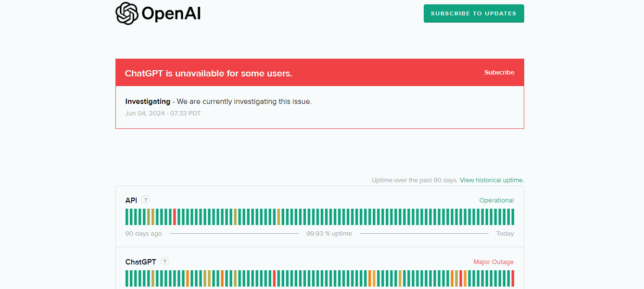Image resolution: width=644 pixels, height=289 pixels.
Task: Click the ChatGPT component name
Action: (x=140, y=262)
